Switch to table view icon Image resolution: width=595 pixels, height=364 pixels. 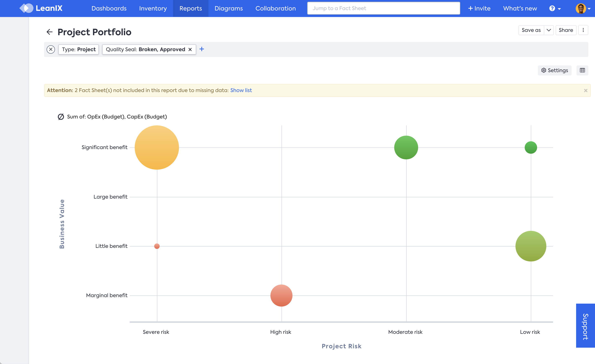point(582,70)
